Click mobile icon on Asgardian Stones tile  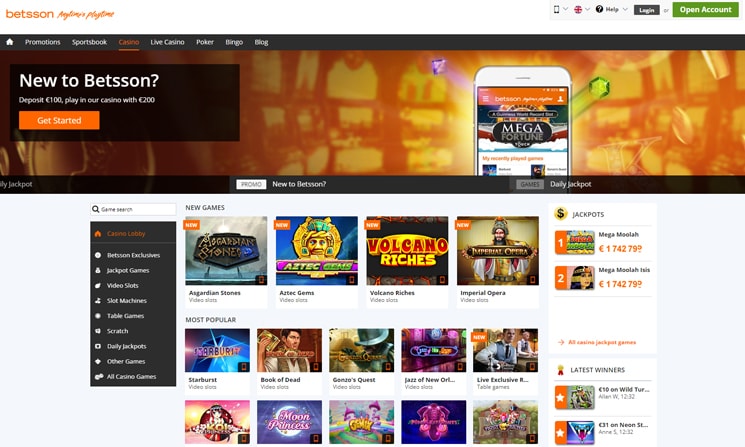[x=261, y=280]
